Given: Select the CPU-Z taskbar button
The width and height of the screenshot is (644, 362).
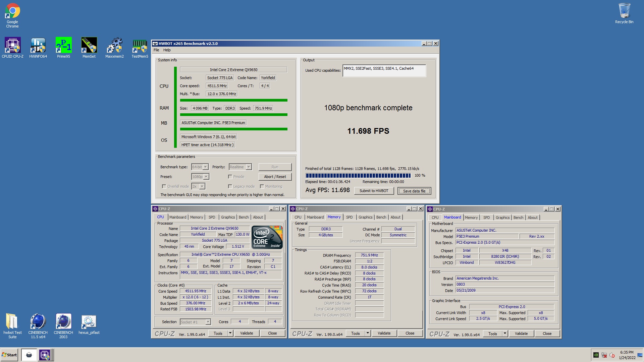Looking at the screenshot, I should (44, 355).
